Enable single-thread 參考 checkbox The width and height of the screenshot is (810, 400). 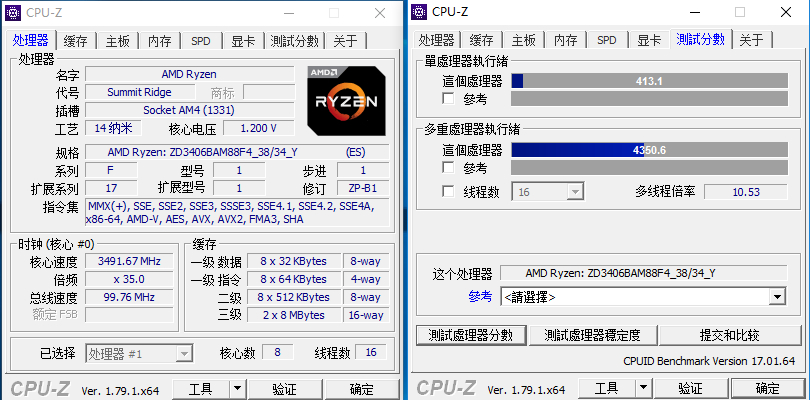448,98
